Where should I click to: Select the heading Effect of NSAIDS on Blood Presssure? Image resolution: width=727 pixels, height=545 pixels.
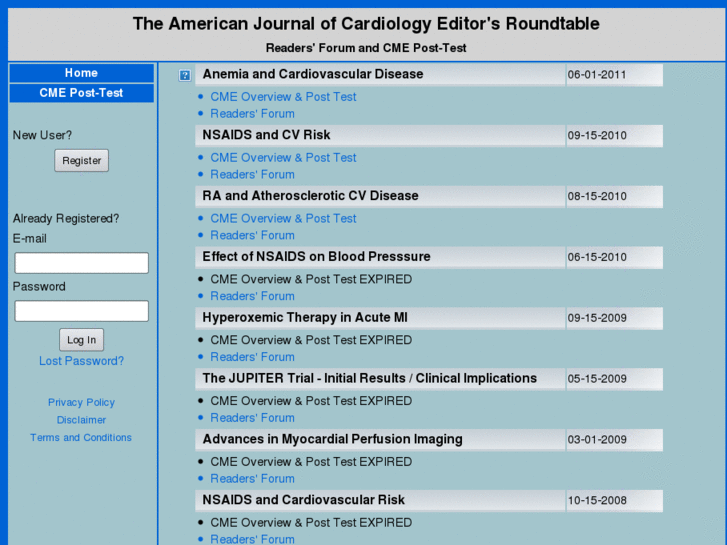(316, 256)
